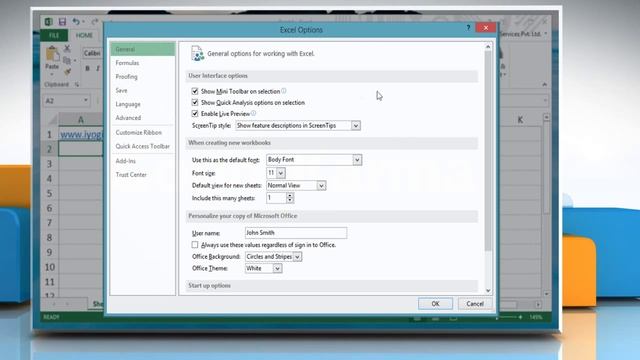Screen dimensions: 640x360
Task: Close the Excel Options dialog with the X
Action: coord(486,28)
